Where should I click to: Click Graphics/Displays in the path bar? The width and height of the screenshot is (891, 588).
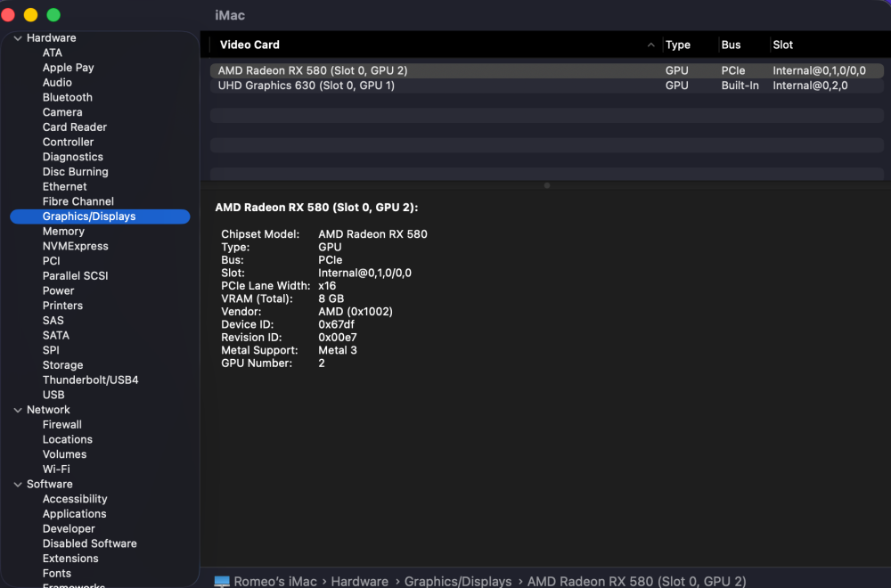[457, 581]
